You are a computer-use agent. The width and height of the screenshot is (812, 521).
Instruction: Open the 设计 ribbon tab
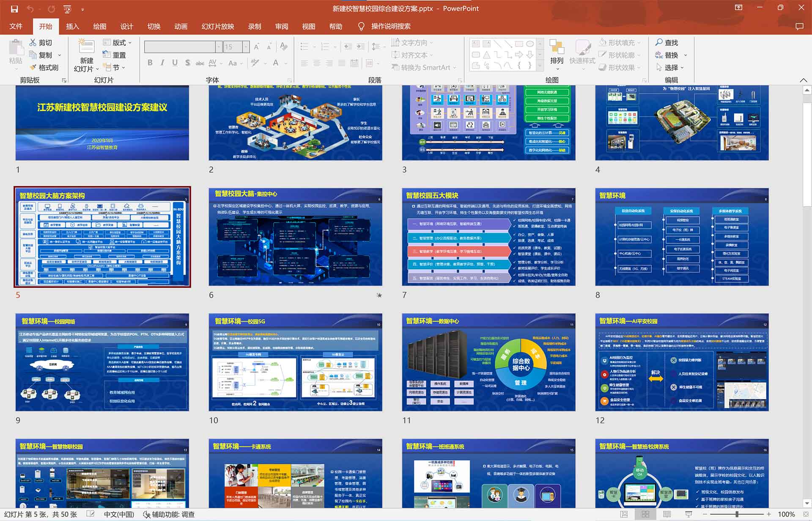pyautogui.click(x=126, y=26)
